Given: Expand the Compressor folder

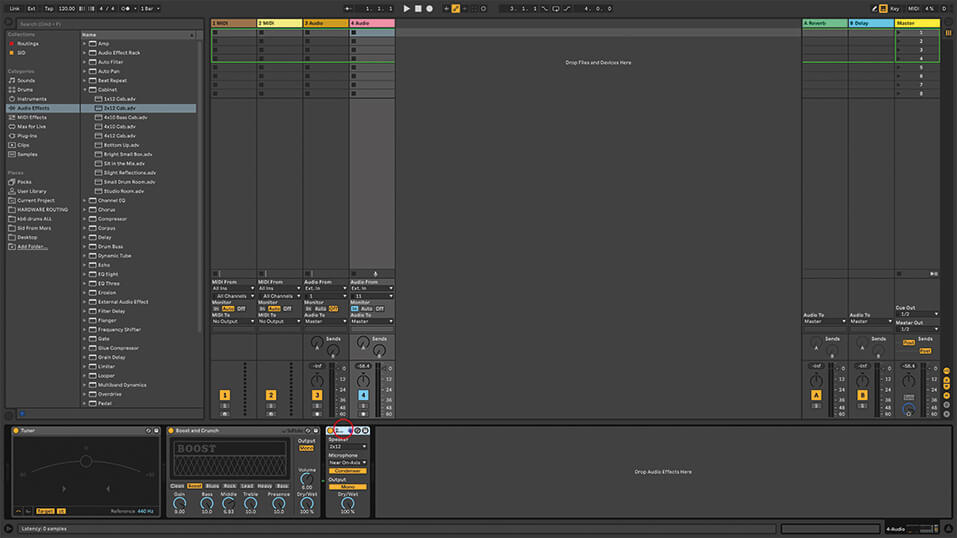Looking at the screenshot, I should [x=84, y=219].
